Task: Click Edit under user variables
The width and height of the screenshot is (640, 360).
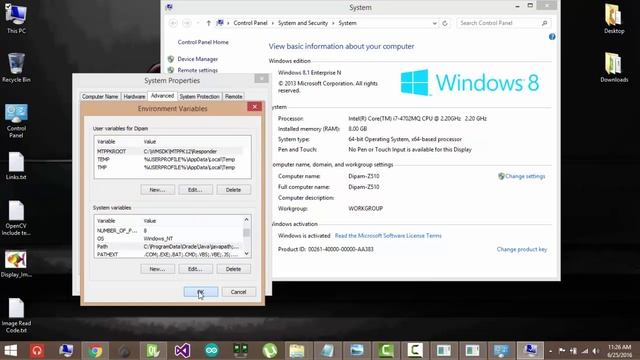Action: tap(195, 190)
